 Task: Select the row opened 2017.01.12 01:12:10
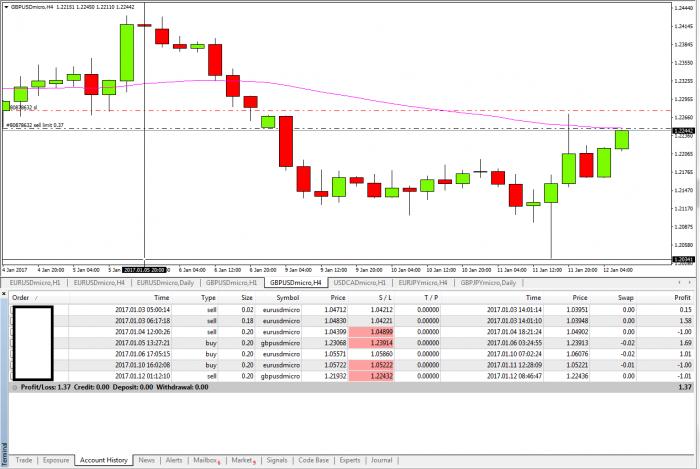click(351, 377)
